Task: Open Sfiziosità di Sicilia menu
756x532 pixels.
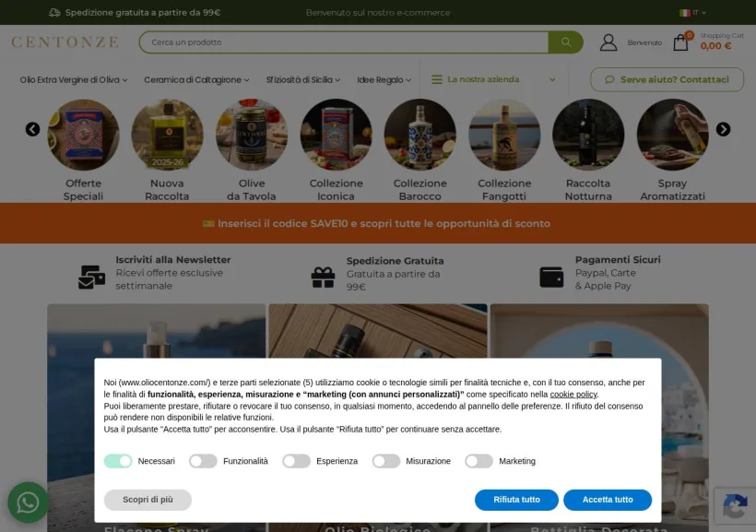Action: click(x=302, y=80)
